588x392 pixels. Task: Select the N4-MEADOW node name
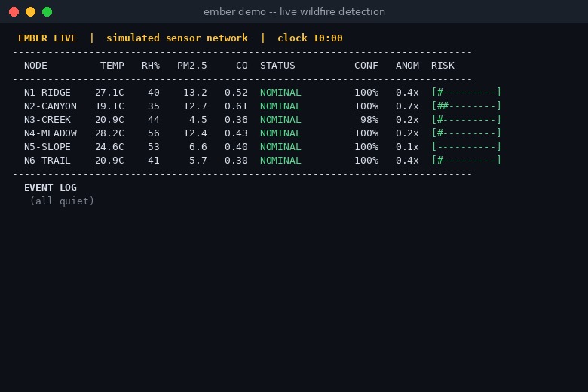click(51, 133)
